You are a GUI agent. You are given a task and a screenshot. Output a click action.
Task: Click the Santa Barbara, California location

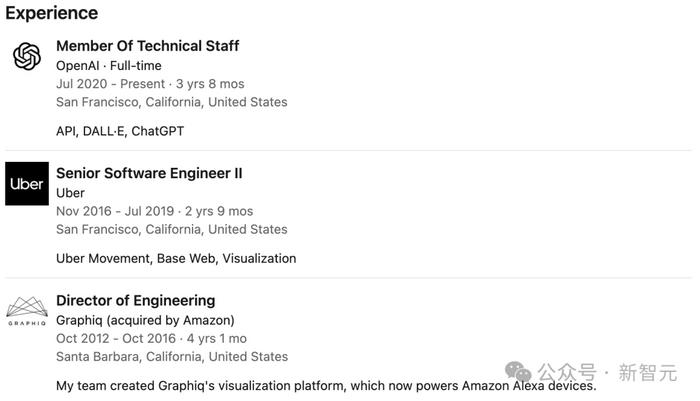[171, 356]
